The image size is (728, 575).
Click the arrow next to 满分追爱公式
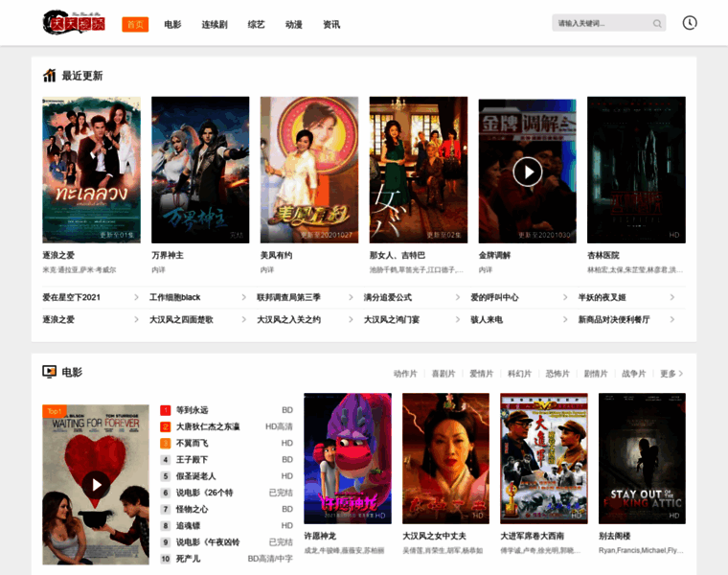click(x=458, y=297)
